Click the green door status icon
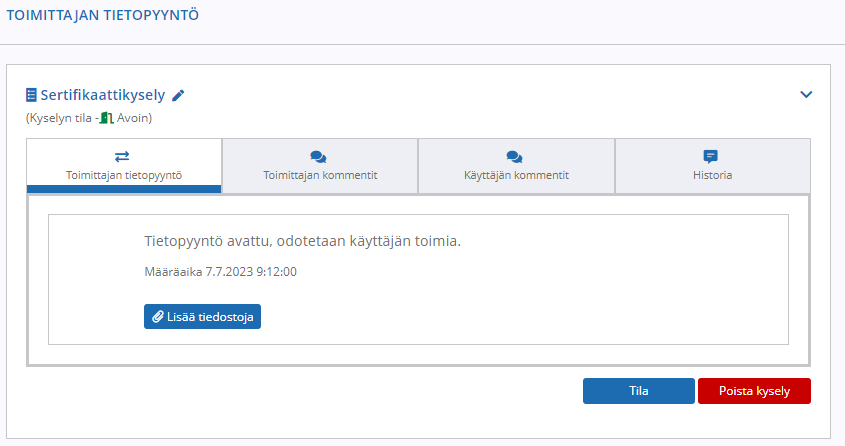The image size is (845, 446). click(107, 118)
